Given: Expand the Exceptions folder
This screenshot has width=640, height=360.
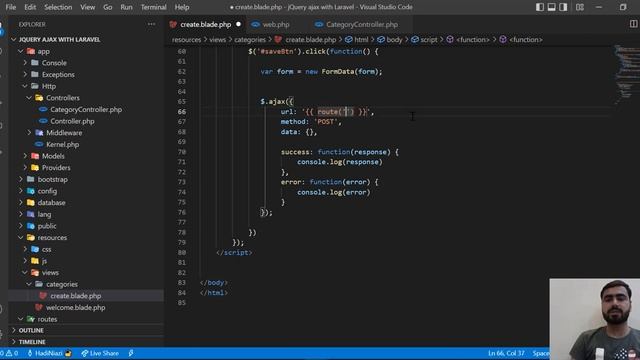Looking at the screenshot, I should (x=58, y=75).
